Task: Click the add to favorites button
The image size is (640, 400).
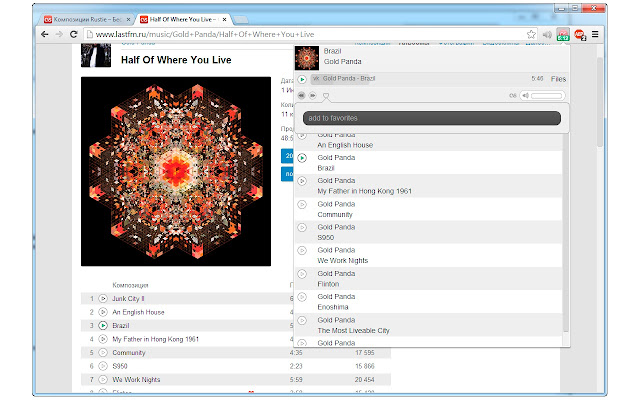Action: tap(431, 118)
